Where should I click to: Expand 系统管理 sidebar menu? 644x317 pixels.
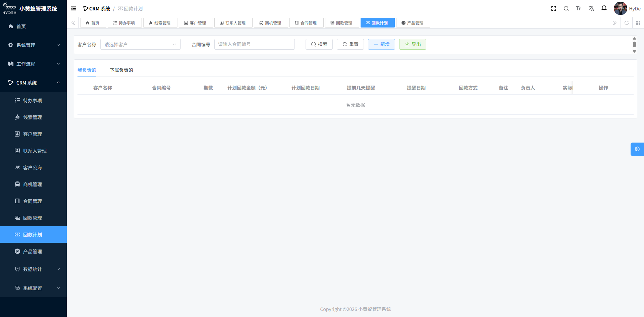33,45
